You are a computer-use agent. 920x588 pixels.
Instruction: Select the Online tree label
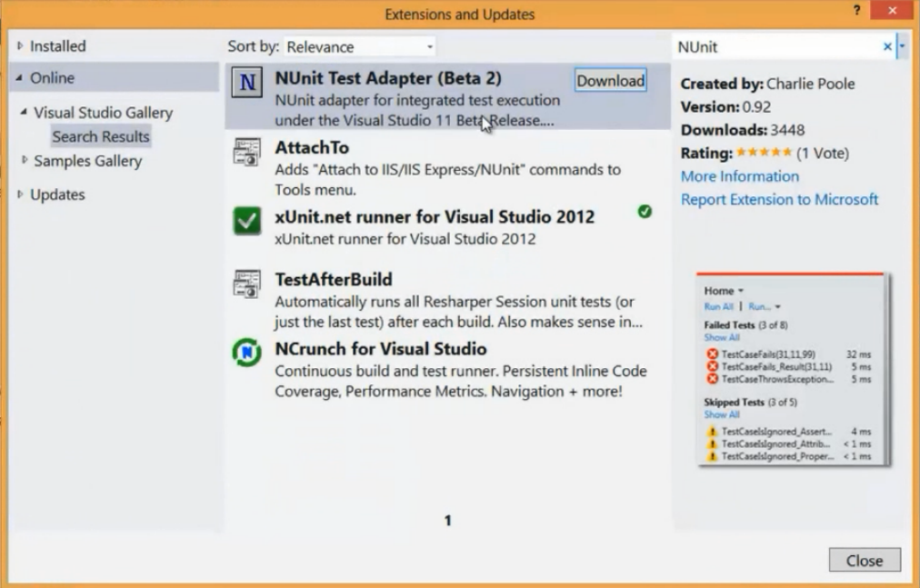(52, 77)
